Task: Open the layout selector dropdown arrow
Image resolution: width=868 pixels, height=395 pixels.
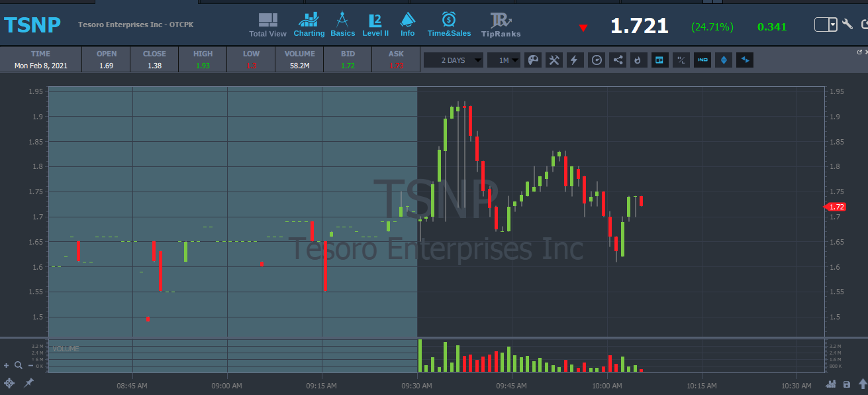Action: point(833,25)
